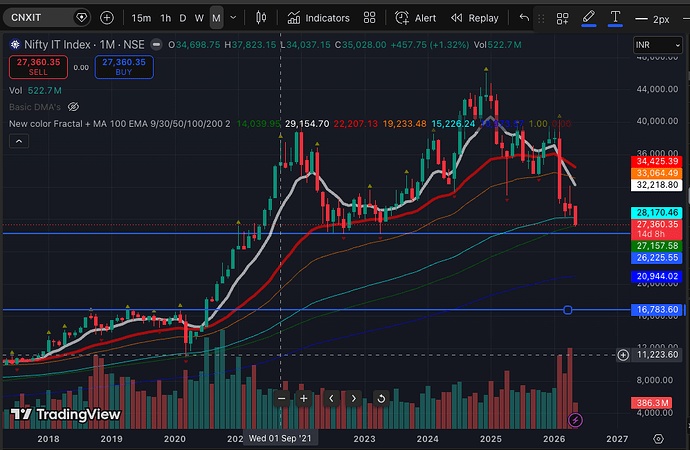Viewport: 690px width, 450px height.
Task: Click the diamond badge beside CNXIT
Action: pyautogui.click(x=82, y=18)
